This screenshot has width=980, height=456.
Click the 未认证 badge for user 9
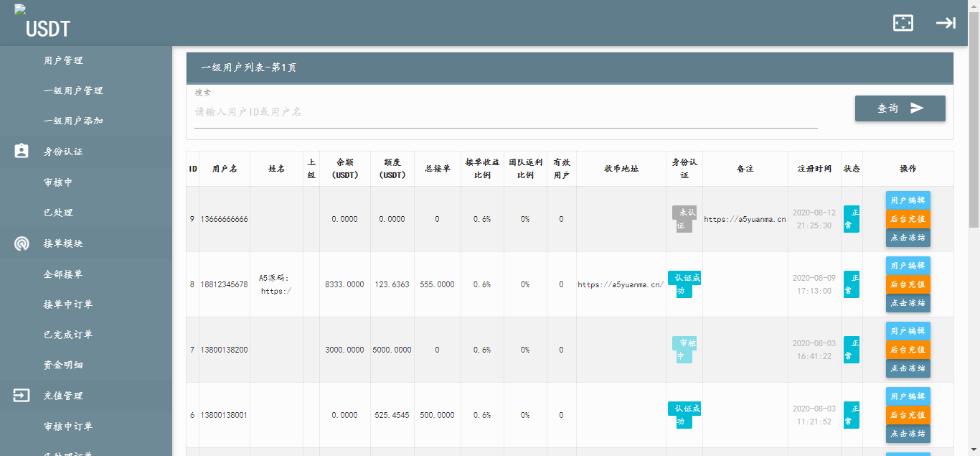coord(682,219)
